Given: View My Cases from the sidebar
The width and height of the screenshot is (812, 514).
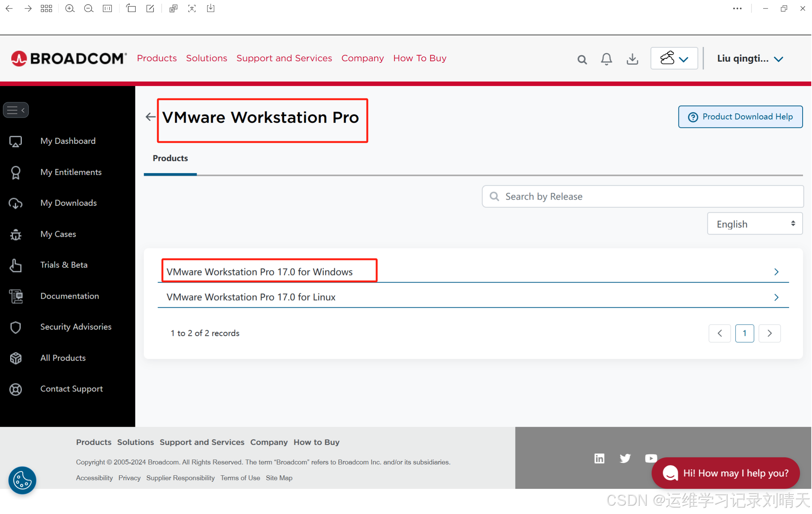Looking at the screenshot, I should [x=58, y=234].
